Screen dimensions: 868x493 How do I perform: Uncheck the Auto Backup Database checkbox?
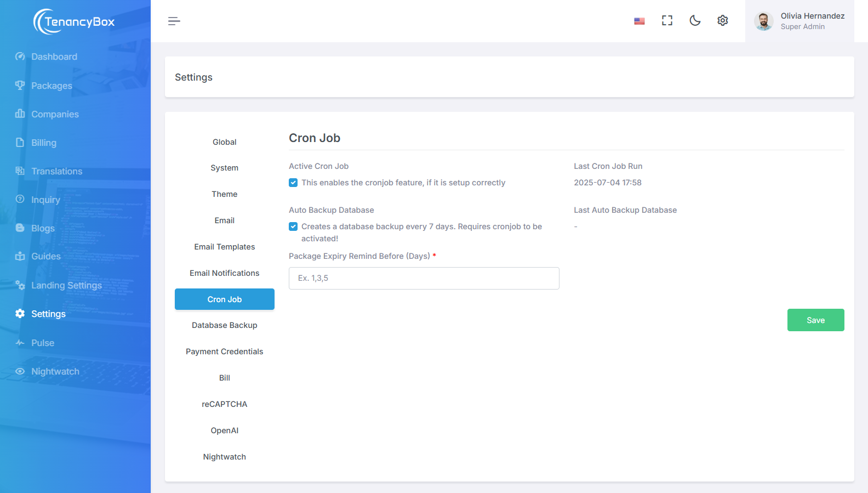tap(293, 226)
